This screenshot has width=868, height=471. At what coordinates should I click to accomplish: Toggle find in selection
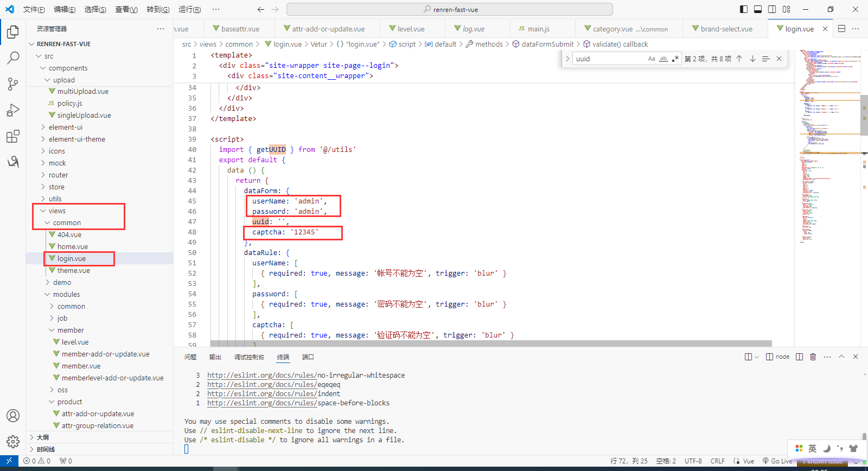pyautogui.click(x=765, y=59)
